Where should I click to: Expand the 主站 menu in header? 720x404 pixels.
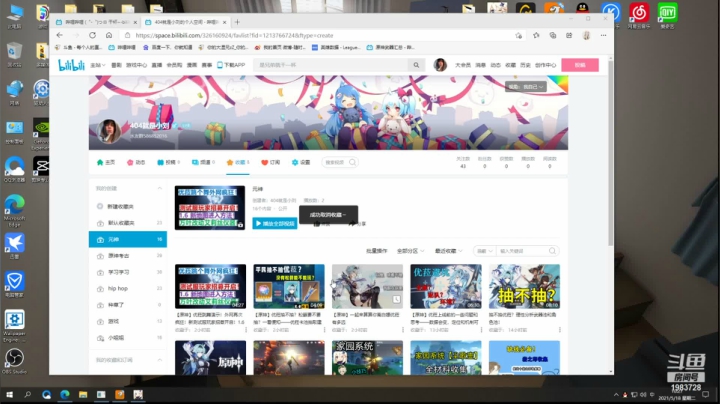pos(97,65)
